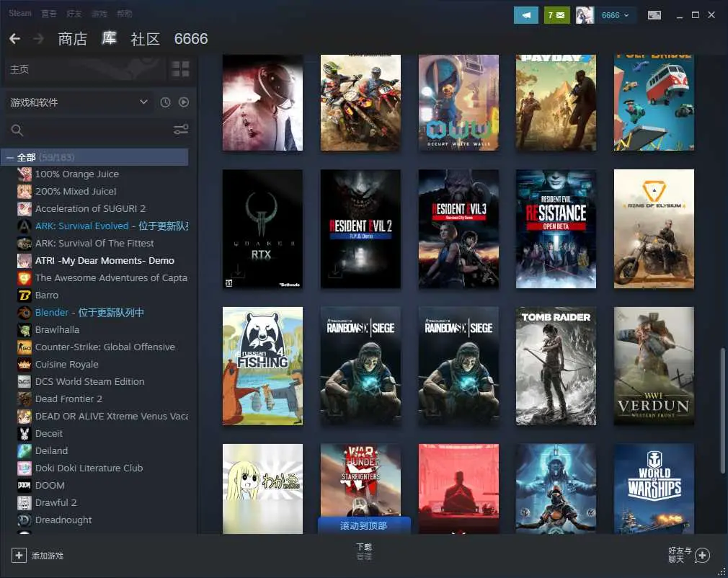This screenshot has height=578, width=728.
Task: Open the Steam menu
Action: tap(20, 14)
